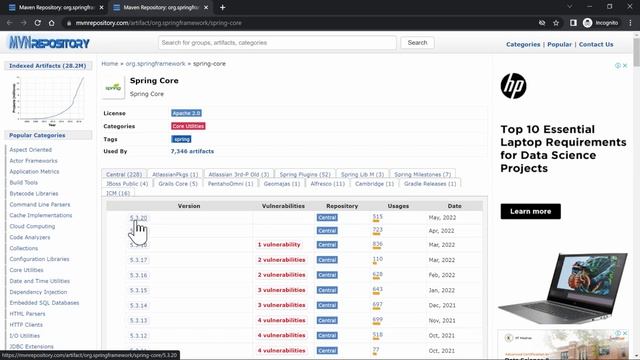Image resolution: width=640 pixels, height=360 pixels.
Task: Click 1 vulnerability link
Action: coord(279,245)
